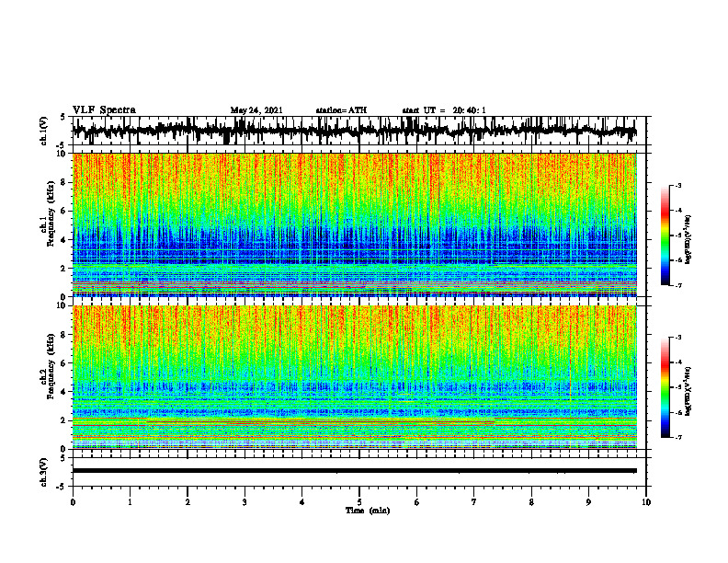
Task: Click the '4' tick on the time axis
Action: click(x=302, y=502)
